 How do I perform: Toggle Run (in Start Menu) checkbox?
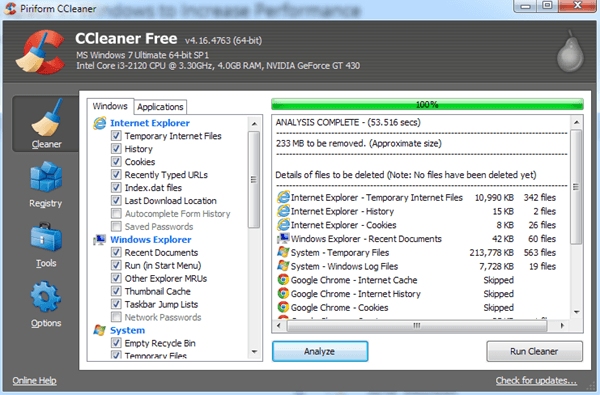(116, 266)
